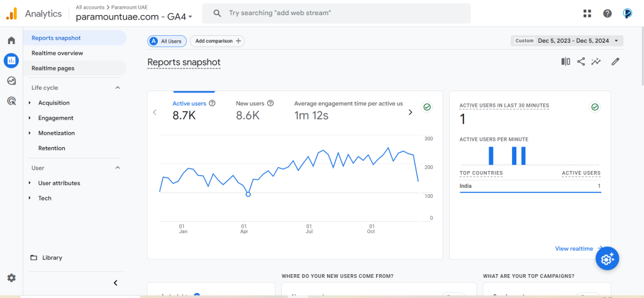The image size is (644, 298).
Task: Open the Explore icon in sidebar
Action: point(11,81)
